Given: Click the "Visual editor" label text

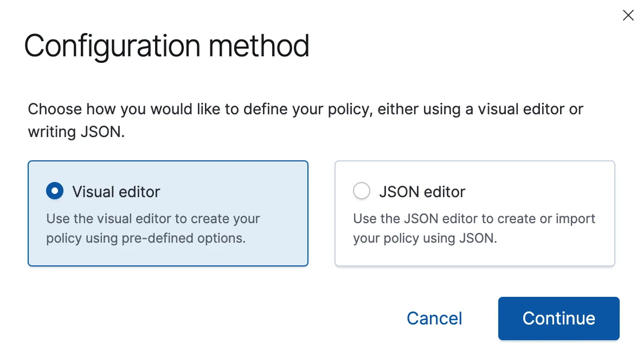Looking at the screenshot, I should (x=116, y=192).
